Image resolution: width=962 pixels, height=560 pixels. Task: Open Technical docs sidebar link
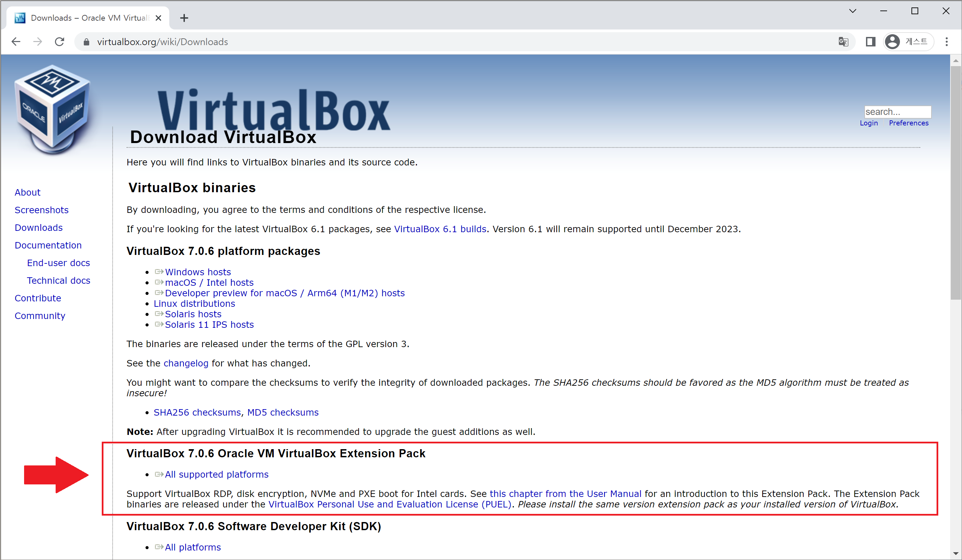tap(58, 280)
